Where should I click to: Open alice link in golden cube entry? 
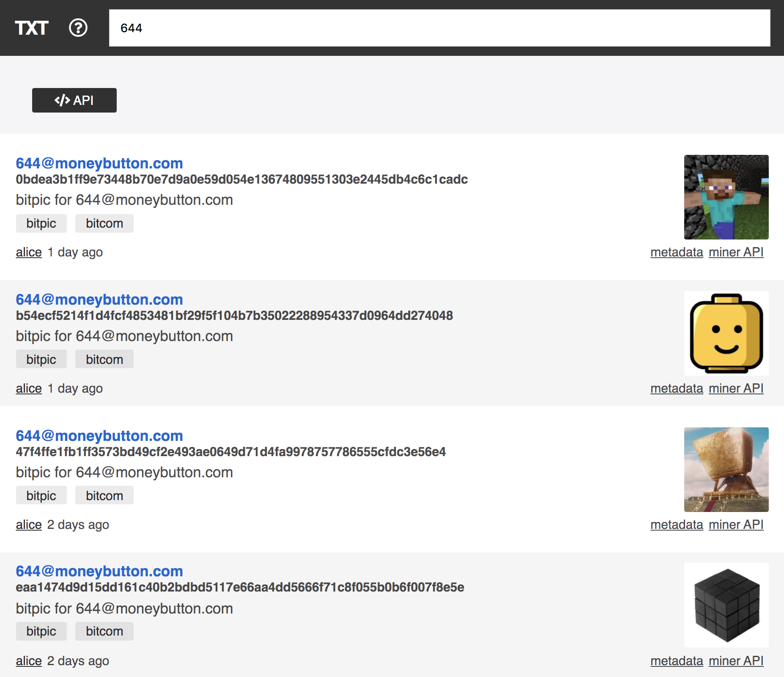coord(29,525)
